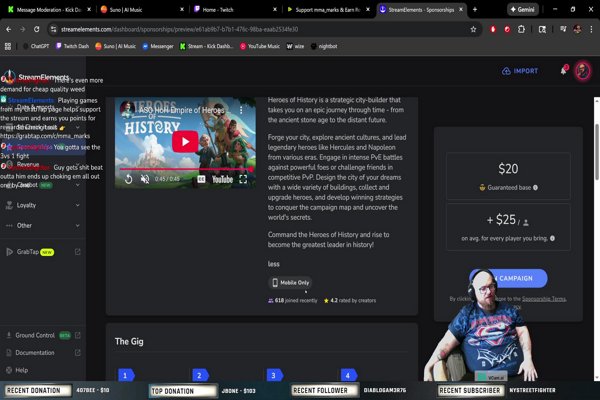Select gig step 1 marker
This screenshot has width=600, height=400.
(x=126, y=375)
